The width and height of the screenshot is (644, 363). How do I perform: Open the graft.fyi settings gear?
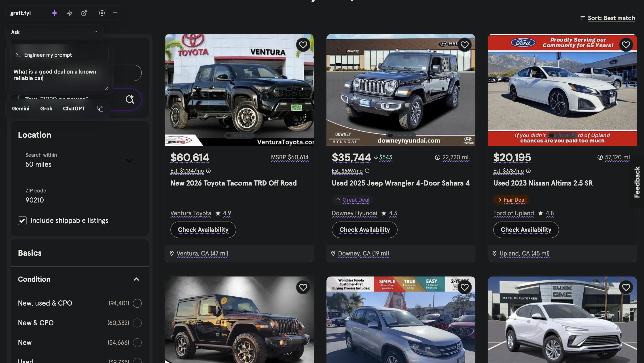point(102,13)
